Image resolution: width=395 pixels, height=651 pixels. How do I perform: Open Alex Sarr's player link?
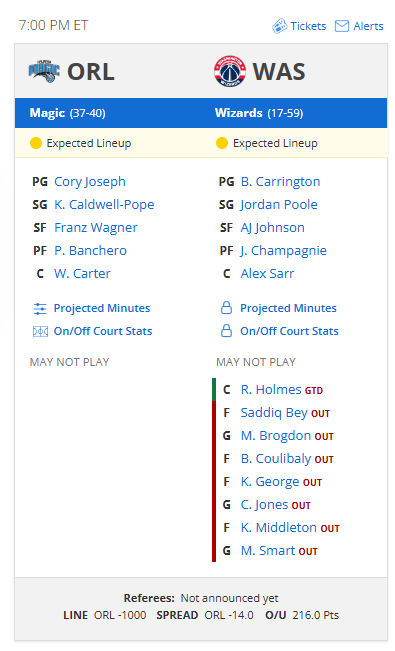(267, 274)
